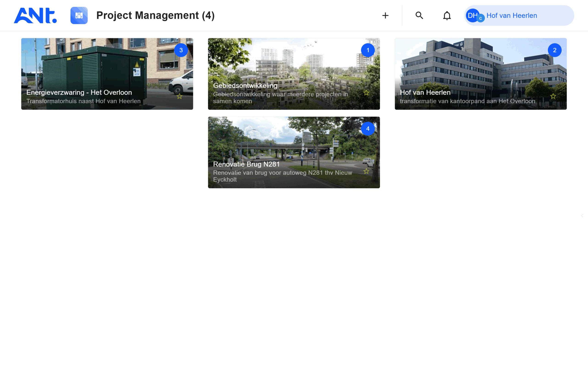Screen dimensions: 588x392
Task: Open the Renovatie Brug N281 project card
Action: (294, 152)
